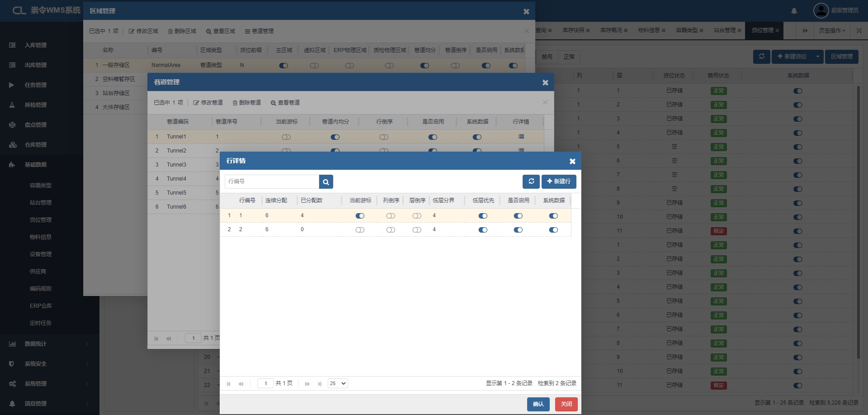This screenshot has height=415, width=868.
Task: Click 数据统计 chart icon
Action: [12, 344]
